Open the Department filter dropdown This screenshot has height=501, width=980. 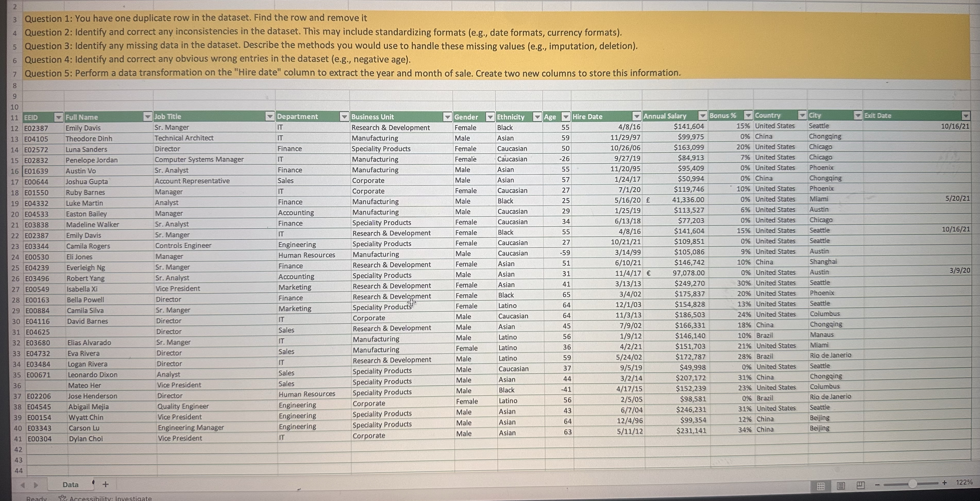(x=344, y=117)
